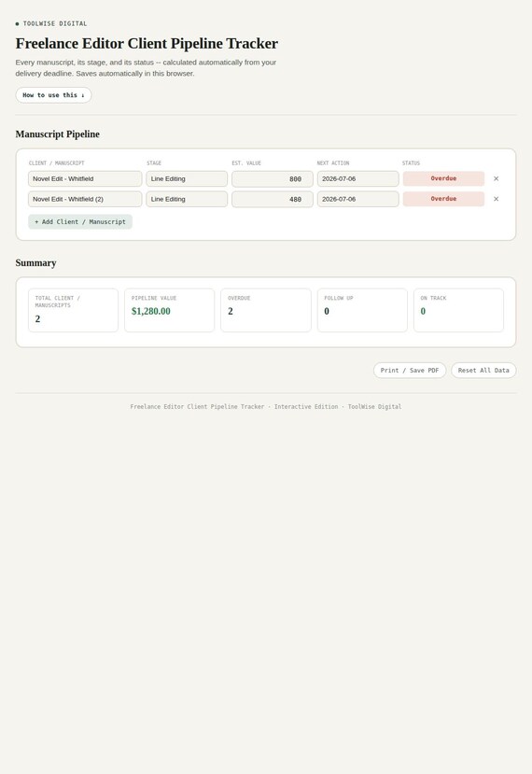
Task: Remove the Novel Edit - Whitfield row
Action: (x=496, y=178)
